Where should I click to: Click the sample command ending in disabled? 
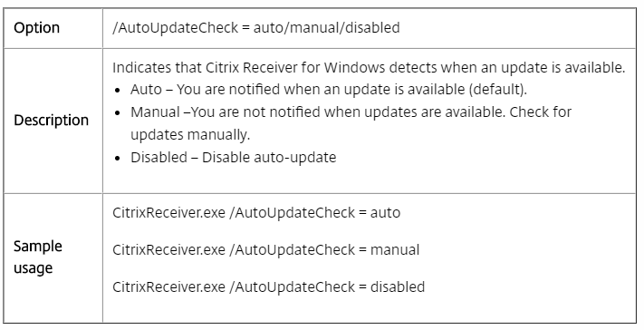click(x=268, y=286)
